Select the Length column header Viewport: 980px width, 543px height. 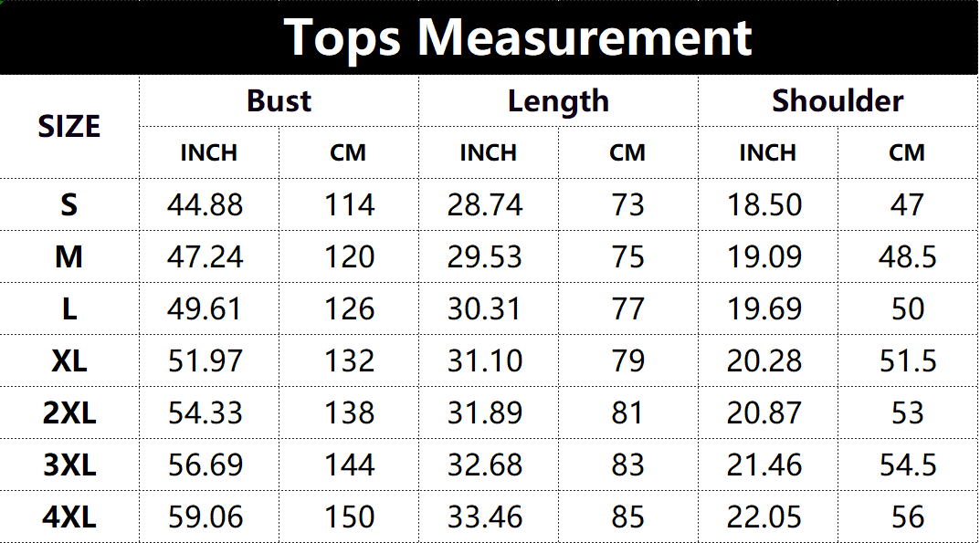tap(558, 100)
